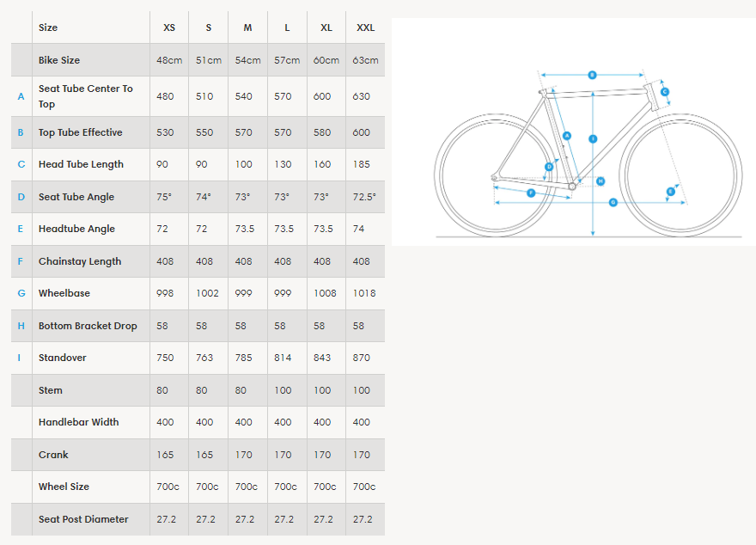756x545 pixels.
Task: Click the F chainstay marker in the diagram
Action: click(531, 193)
